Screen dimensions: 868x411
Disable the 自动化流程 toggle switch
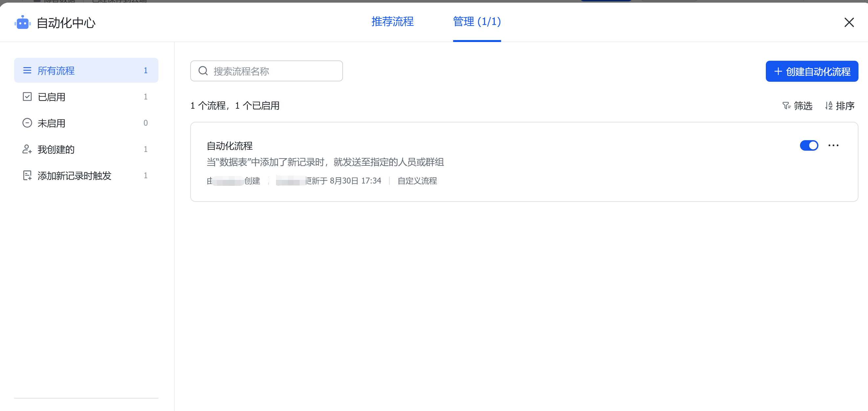coord(809,145)
